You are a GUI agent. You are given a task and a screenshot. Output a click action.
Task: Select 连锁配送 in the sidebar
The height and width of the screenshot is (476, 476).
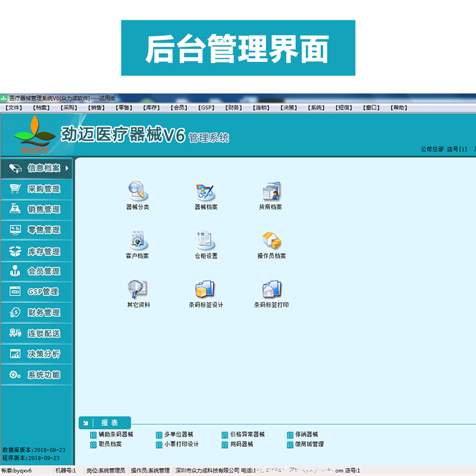click(36, 333)
